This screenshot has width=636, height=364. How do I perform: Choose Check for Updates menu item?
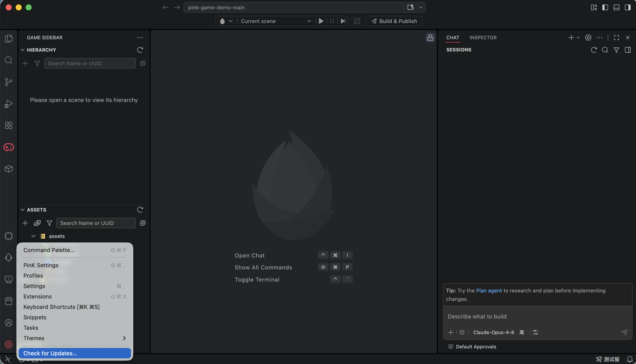point(75,353)
